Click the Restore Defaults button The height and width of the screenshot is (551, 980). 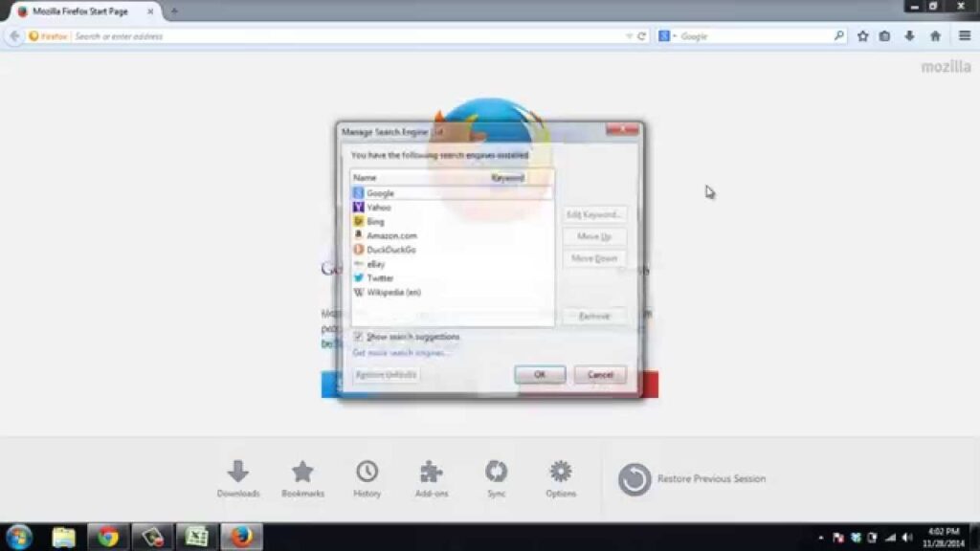coord(386,375)
